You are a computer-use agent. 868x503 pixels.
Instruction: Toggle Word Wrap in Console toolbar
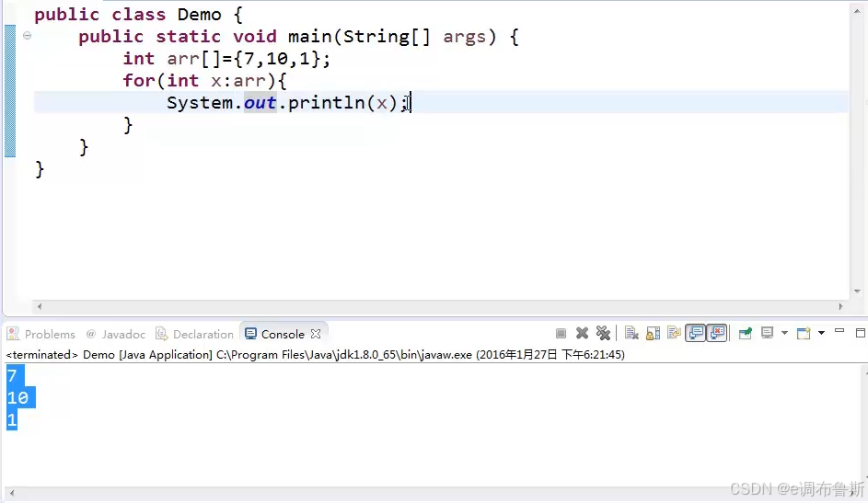tap(675, 333)
